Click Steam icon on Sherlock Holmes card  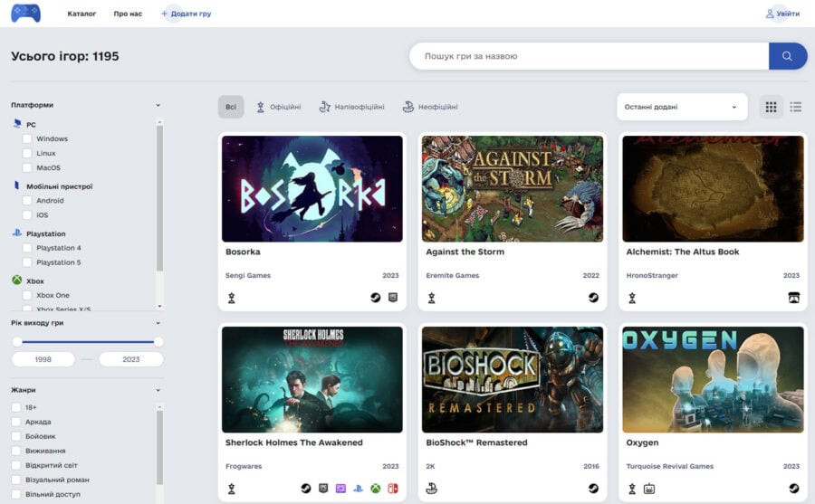[306, 489]
